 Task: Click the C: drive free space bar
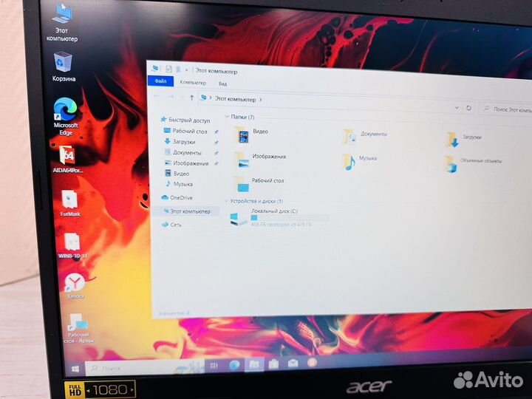click(x=290, y=218)
